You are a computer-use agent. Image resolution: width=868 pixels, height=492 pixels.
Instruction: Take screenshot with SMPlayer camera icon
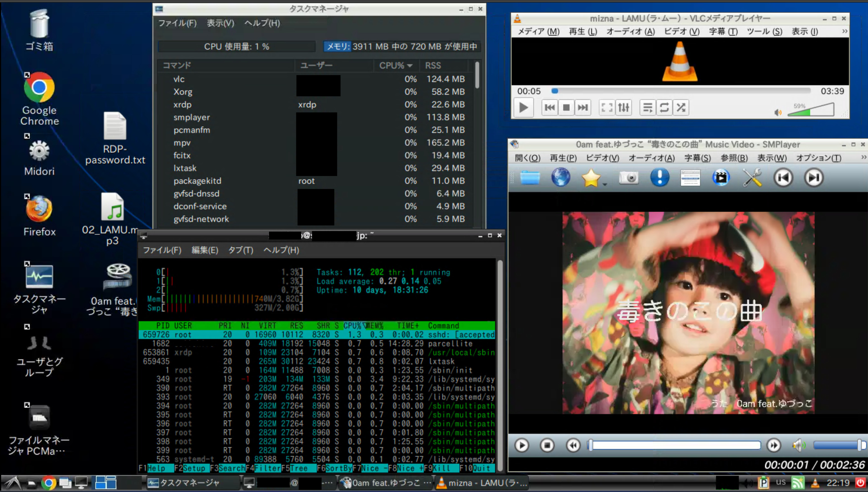coord(629,177)
